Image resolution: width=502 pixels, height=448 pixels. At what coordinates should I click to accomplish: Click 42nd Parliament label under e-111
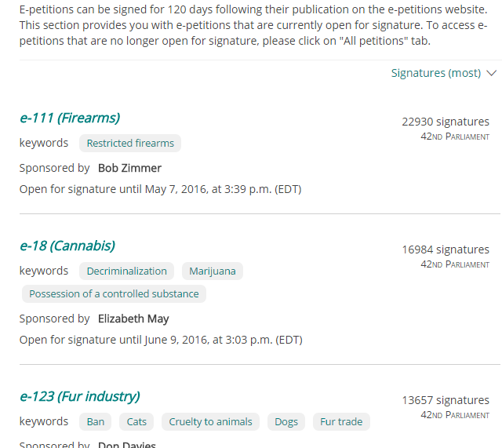click(x=455, y=137)
